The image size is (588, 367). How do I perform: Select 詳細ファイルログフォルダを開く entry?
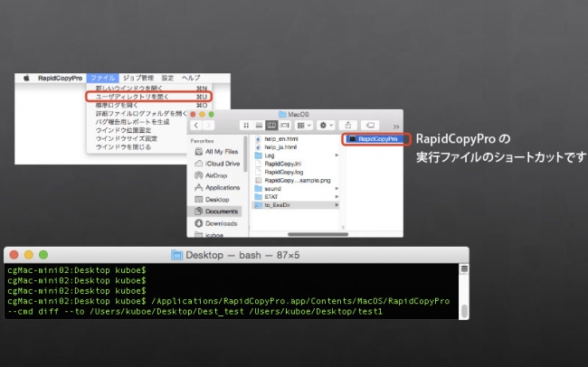point(140,114)
